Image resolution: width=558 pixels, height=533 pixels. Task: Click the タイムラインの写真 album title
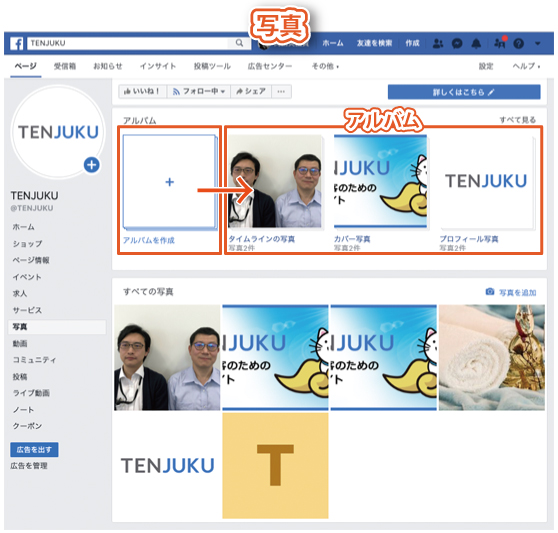coord(261,239)
